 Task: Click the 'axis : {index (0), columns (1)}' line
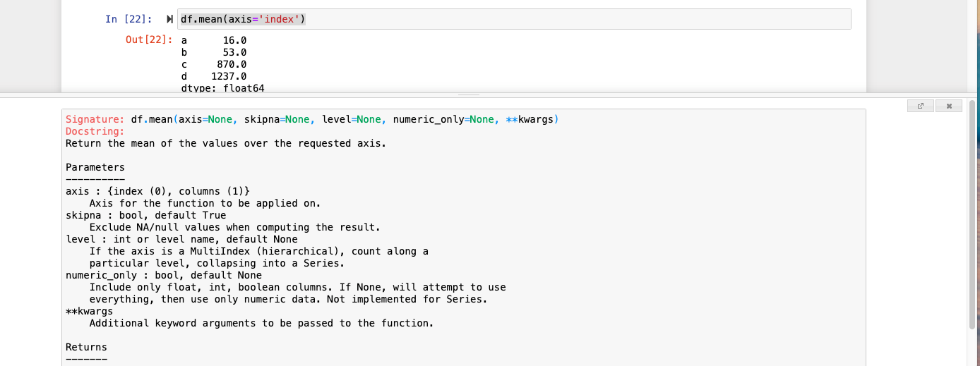pos(157,191)
